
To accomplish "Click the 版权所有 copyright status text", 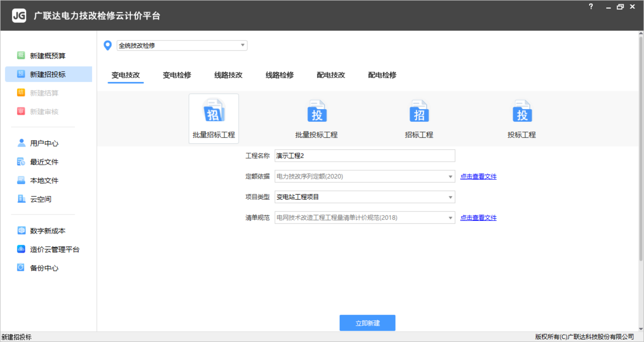I will (x=585, y=337).
